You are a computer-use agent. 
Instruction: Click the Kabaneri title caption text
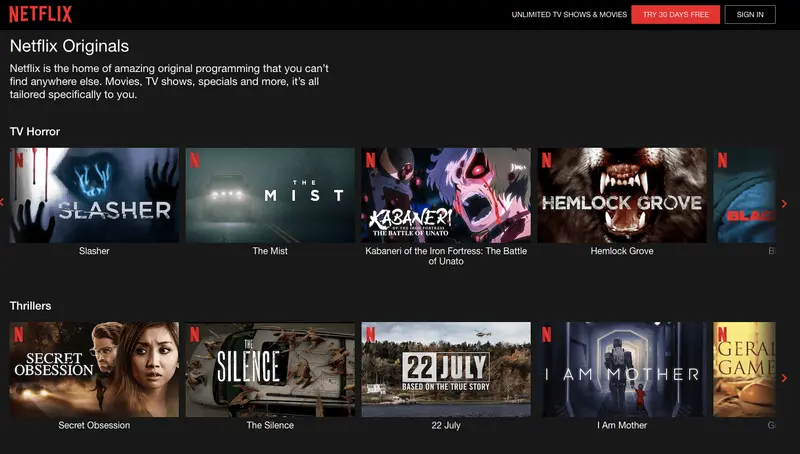point(446,256)
